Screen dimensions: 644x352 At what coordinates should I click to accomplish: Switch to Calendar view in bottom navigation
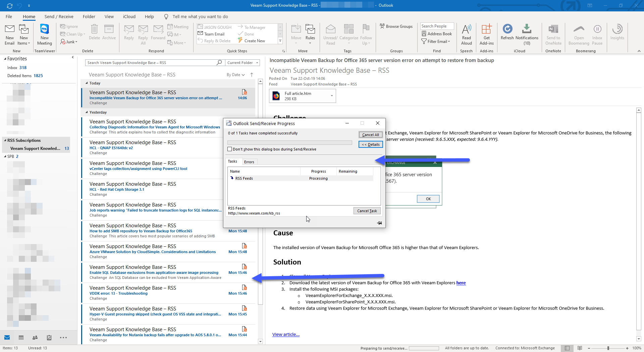(x=21, y=338)
